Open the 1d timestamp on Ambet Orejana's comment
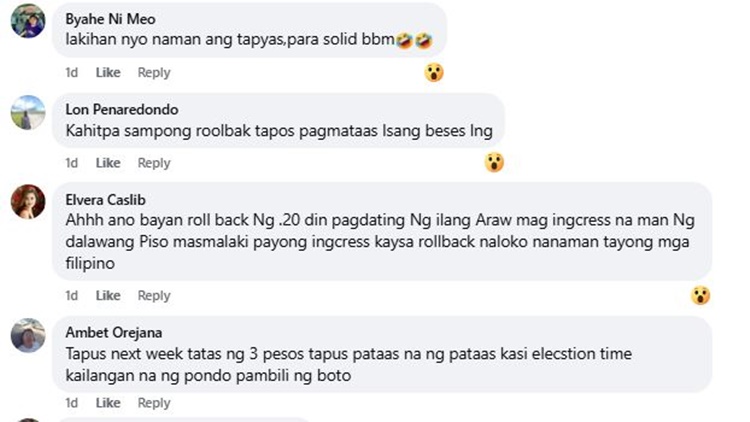This screenshot has height=422, width=750. tap(72, 403)
